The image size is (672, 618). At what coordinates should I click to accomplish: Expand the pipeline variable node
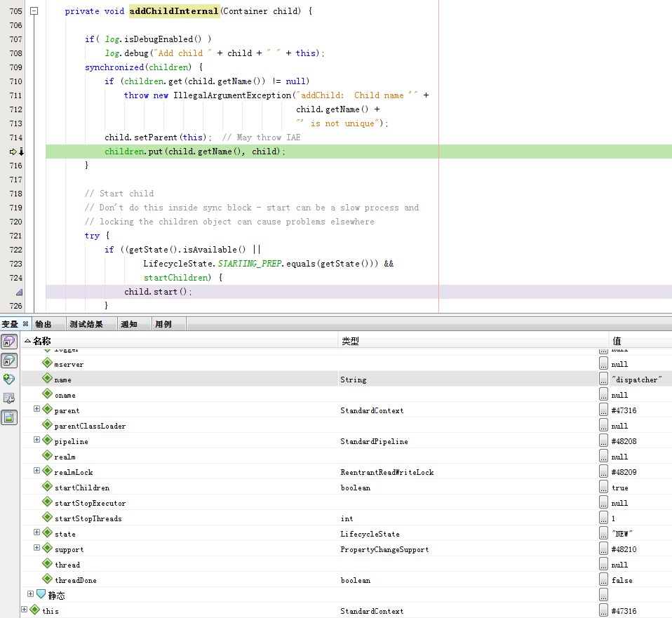click(x=37, y=440)
